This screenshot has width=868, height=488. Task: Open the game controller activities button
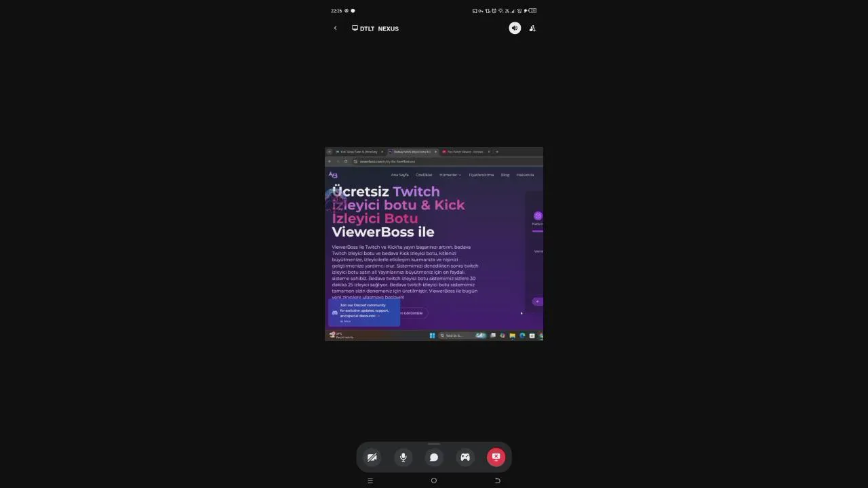click(x=465, y=457)
